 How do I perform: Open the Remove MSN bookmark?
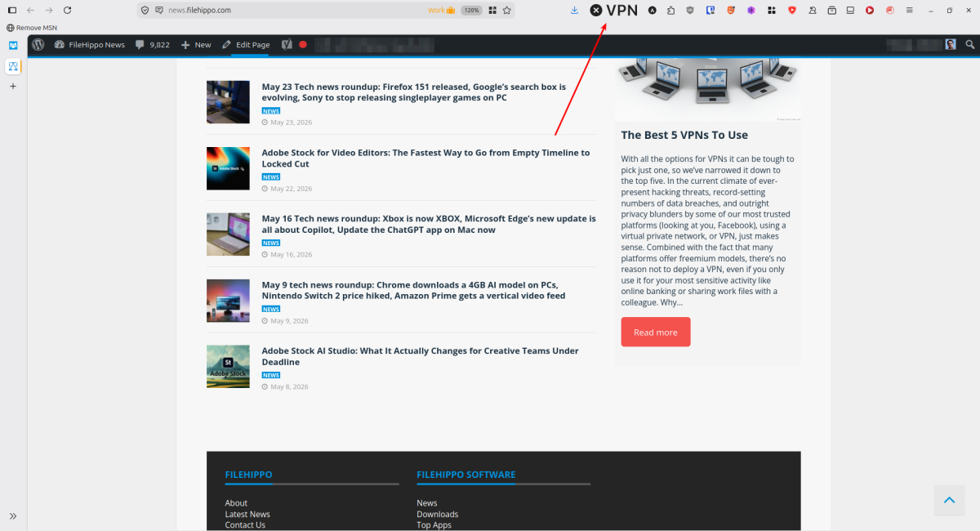[32, 27]
